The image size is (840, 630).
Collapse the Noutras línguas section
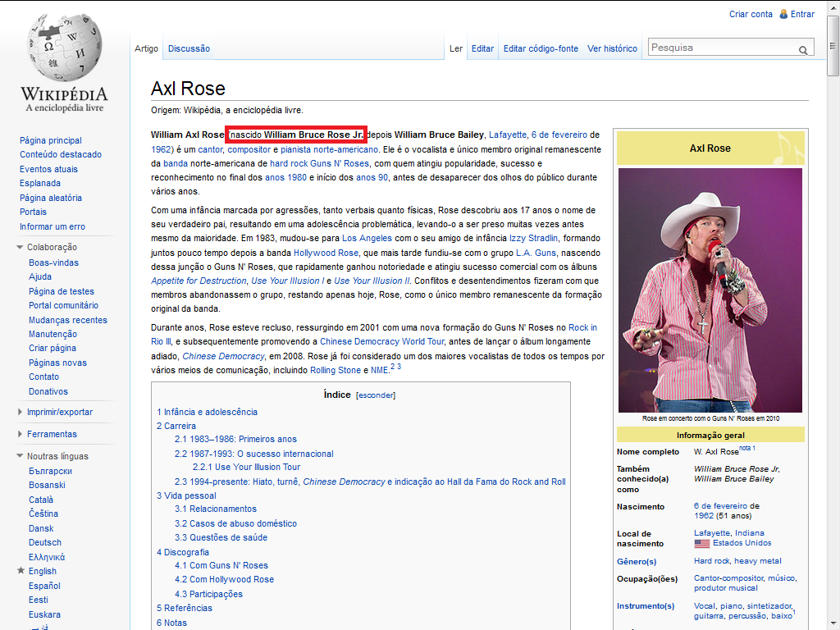[x=21, y=456]
